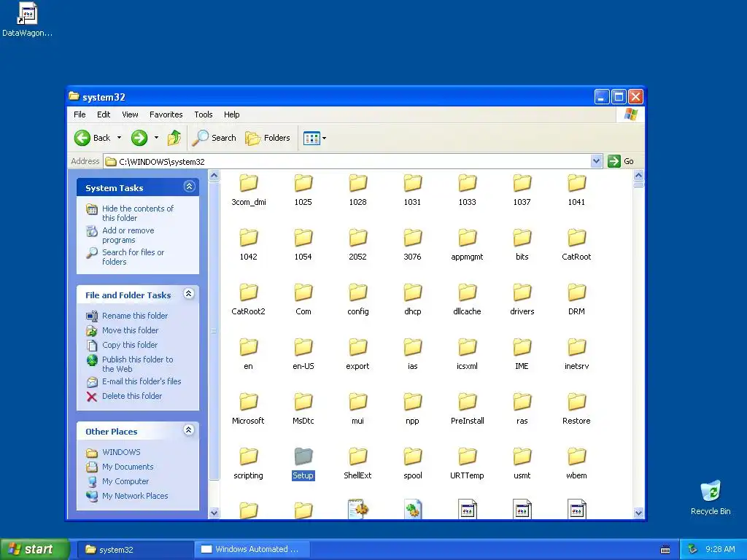747x560 pixels.
Task: Open My Computer from Other Places
Action: tap(125, 482)
